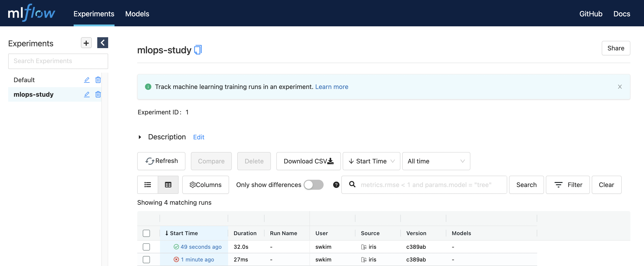The height and width of the screenshot is (266, 644).
Task: Open the Columns selector
Action: (x=205, y=185)
